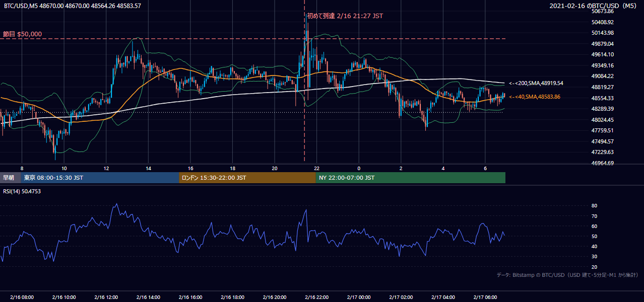
Task: Click the price axis value 47759.51
Action: [x=602, y=130]
